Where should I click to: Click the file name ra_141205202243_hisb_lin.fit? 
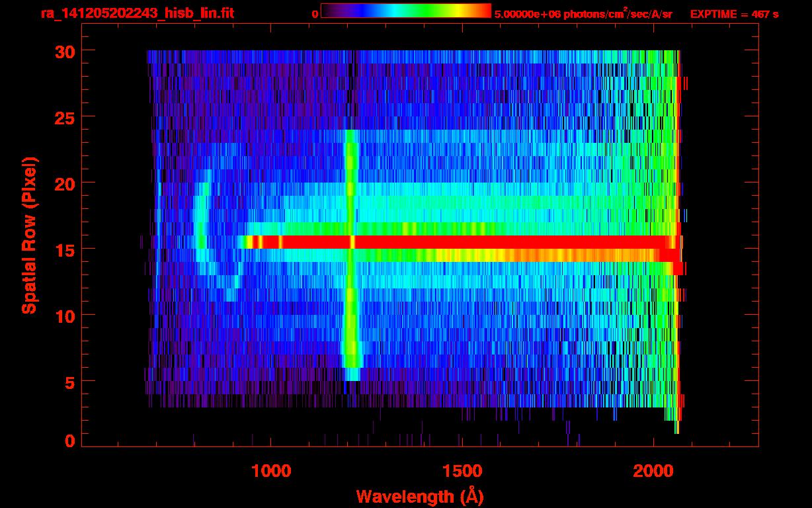pos(137,13)
